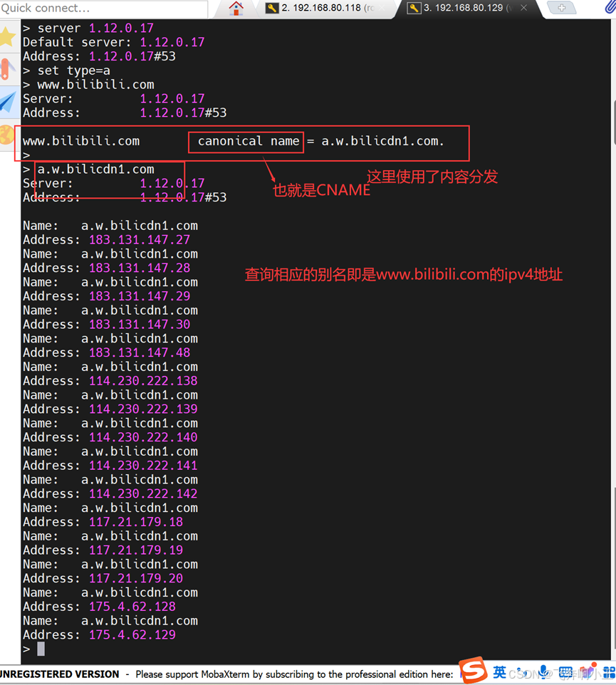The width and height of the screenshot is (616, 685).
Task: Click the '> www.bilibili.com' query command
Action: [x=88, y=85]
